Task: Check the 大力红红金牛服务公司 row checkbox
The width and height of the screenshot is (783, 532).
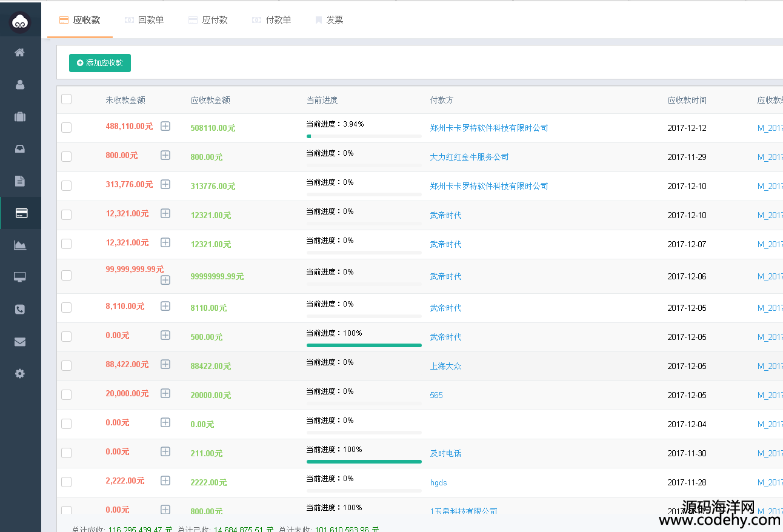Action: point(67,156)
